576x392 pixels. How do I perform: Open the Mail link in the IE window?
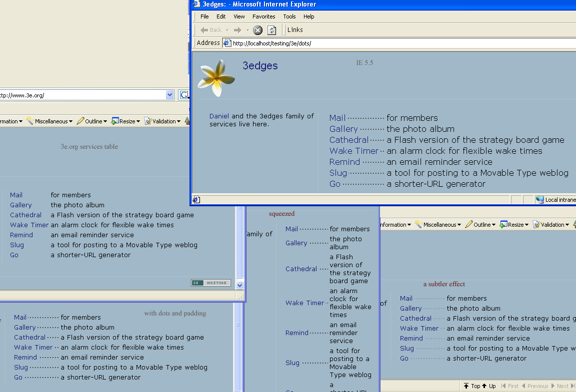(x=337, y=118)
